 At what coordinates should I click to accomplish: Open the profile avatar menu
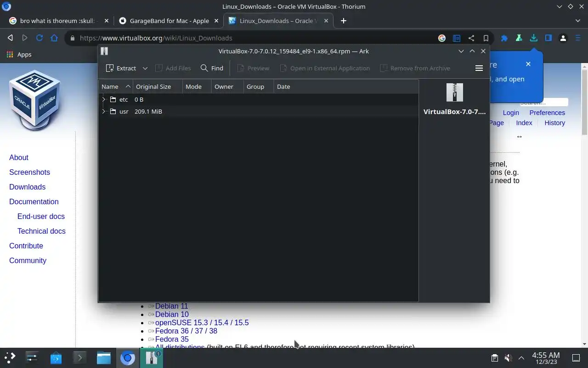[x=563, y=38]
